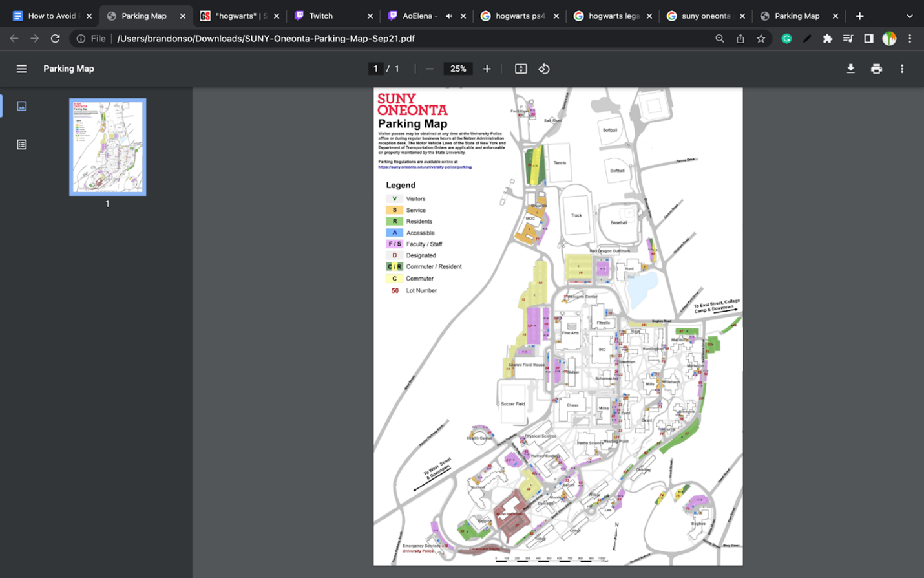Open the Extensions puzzle icon
The width and height of the screenshot is (924, 578).
[828, 38]
